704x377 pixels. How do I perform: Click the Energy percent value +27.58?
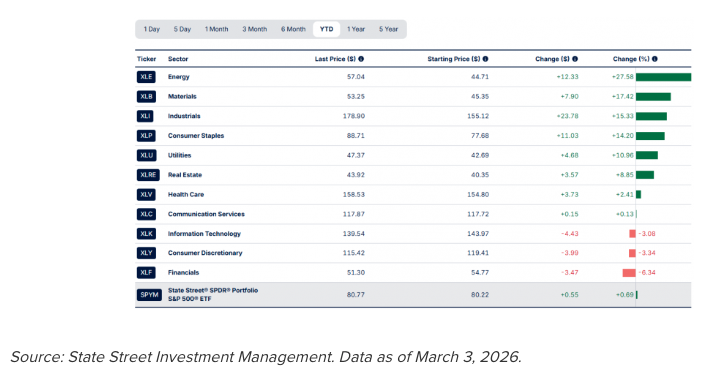[x=622, y=77]
